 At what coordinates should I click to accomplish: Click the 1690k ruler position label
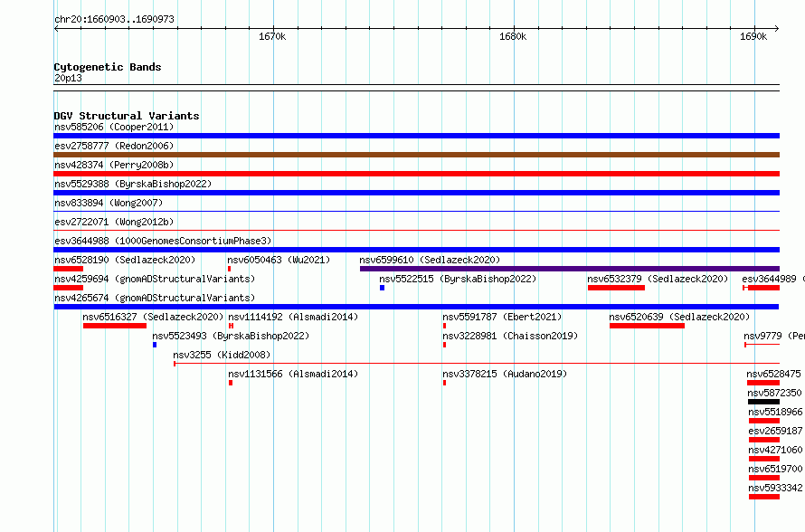coord(753,36)
